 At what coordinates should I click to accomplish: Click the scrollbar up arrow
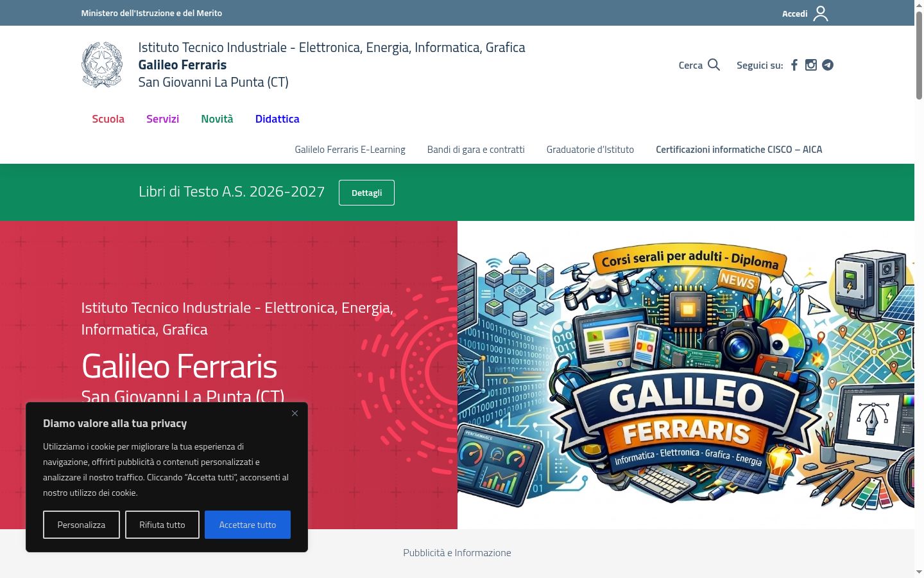[919, 4]
